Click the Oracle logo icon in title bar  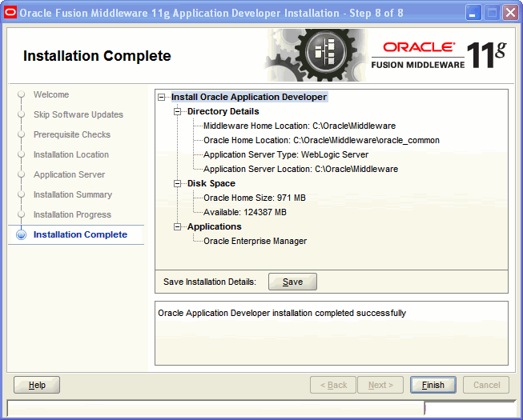(10, 13)
